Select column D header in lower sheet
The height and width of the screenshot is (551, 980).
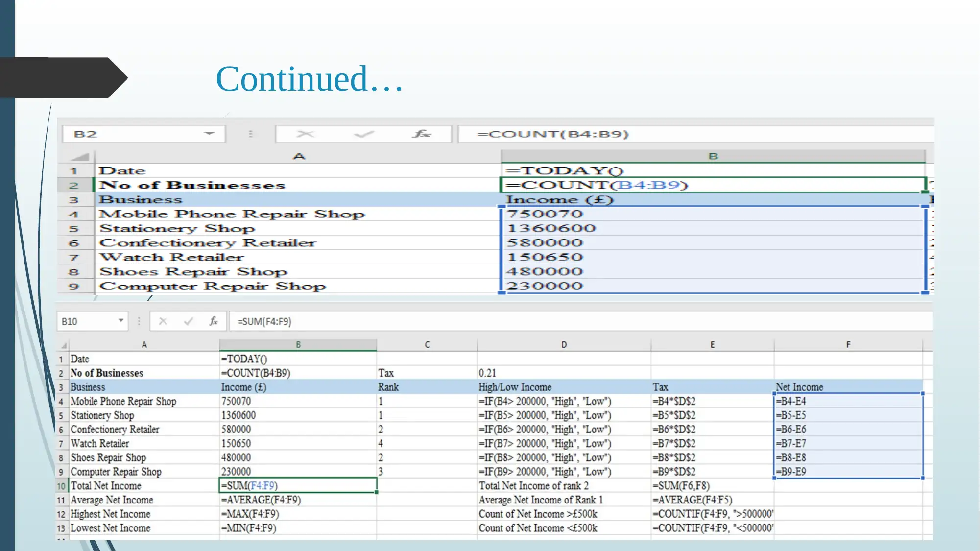564,345
